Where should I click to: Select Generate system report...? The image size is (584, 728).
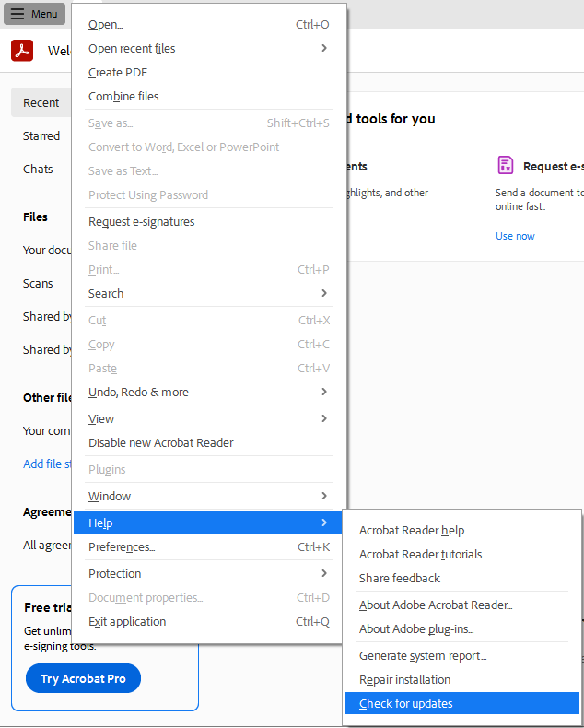coord(461,655)
